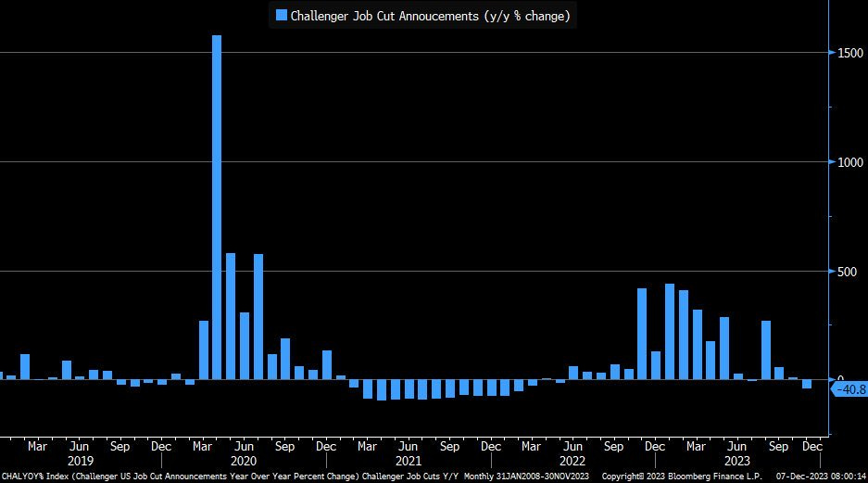Click the blue legend color swatch
This screenshot has height=483, width=868.
pyautogui.click(x=282, y=15)
